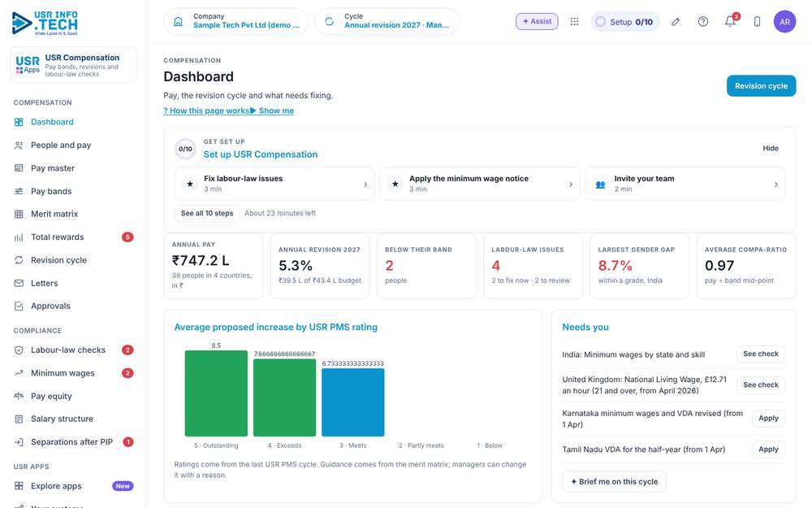Click the Pay equity scales icon
Image resolution: width=812 pixels, height=508 pixels.
pyautogui.click(x=19, y=396)
